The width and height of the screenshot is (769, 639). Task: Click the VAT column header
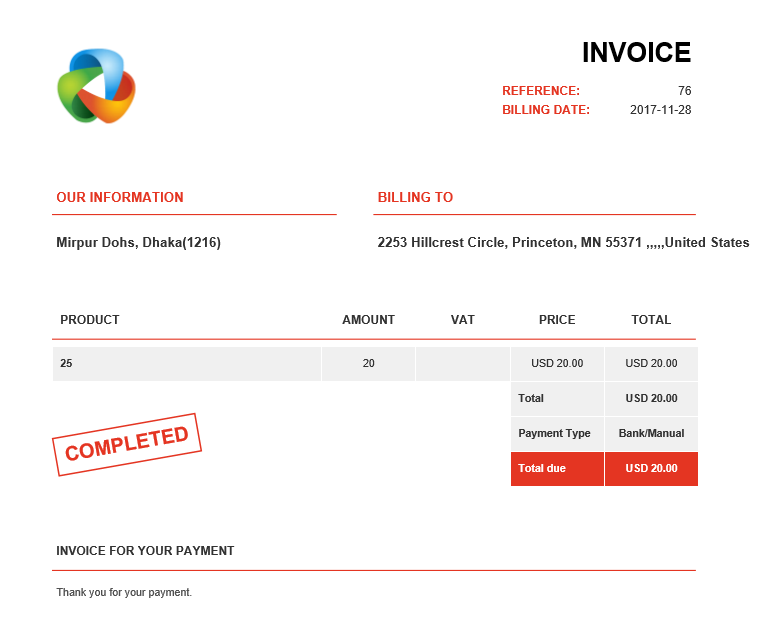coord(462,320)
